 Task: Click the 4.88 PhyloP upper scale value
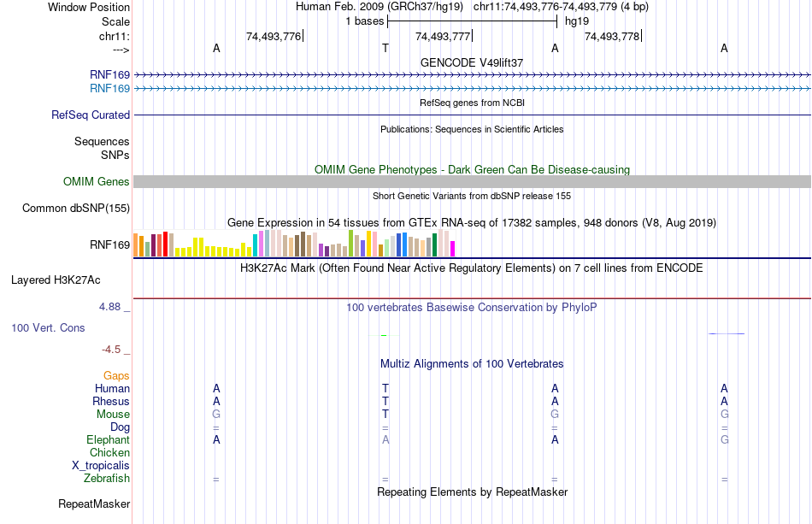tap(109, 307)
